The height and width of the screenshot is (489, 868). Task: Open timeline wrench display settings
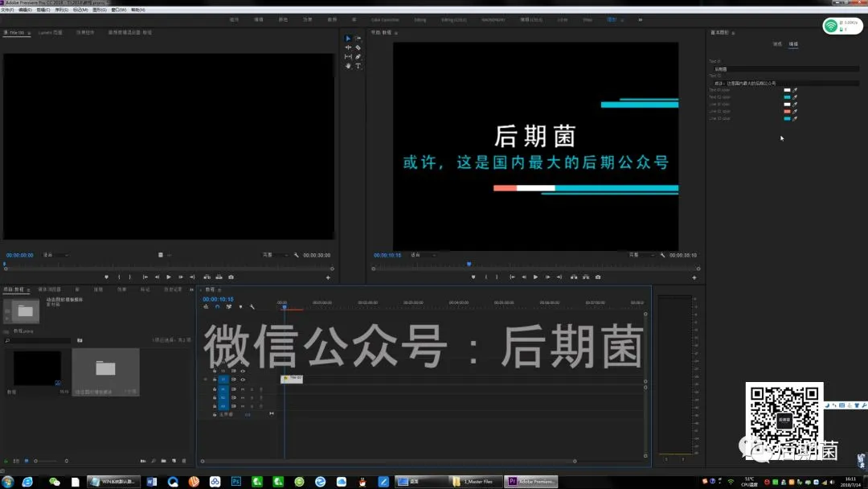coord(252,306)
